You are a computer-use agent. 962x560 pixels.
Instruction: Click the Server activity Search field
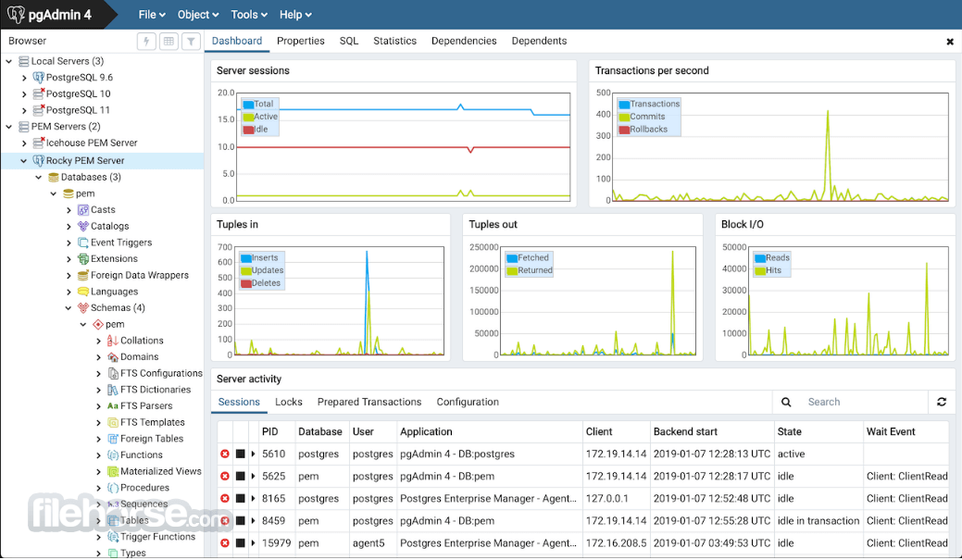[864, 402]
